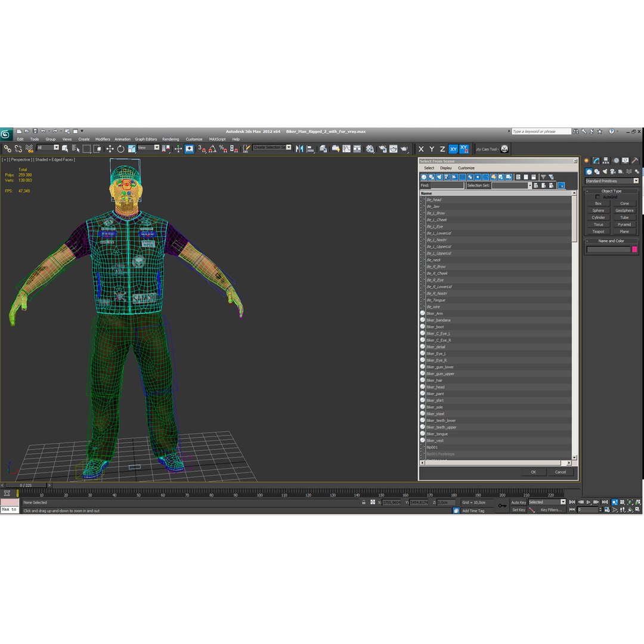Image resolution: width=644 pixels, height=644 pixels.
Task: Open the Motion command panel tab
Action: (x=615, y=160)
